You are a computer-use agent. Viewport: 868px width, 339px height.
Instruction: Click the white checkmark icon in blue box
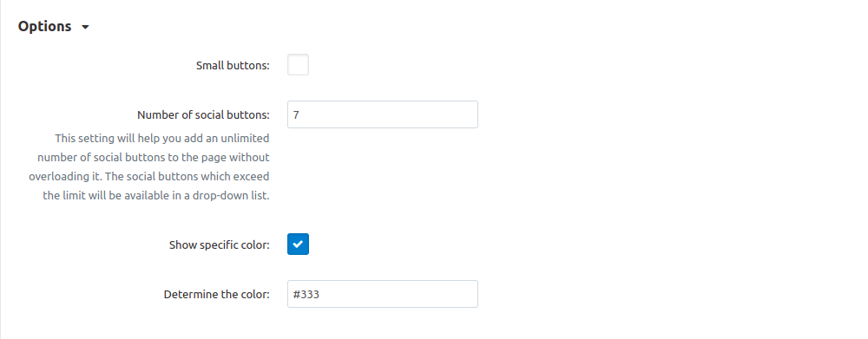[x=298, y=244]
